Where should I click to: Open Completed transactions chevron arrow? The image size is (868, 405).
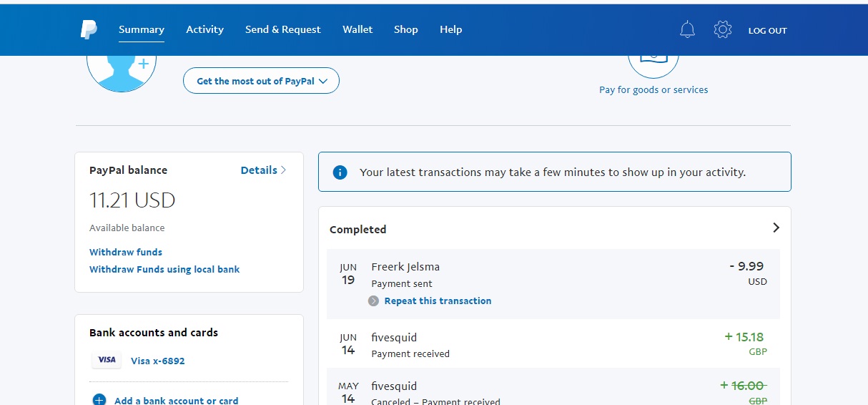tap(776, 228)
